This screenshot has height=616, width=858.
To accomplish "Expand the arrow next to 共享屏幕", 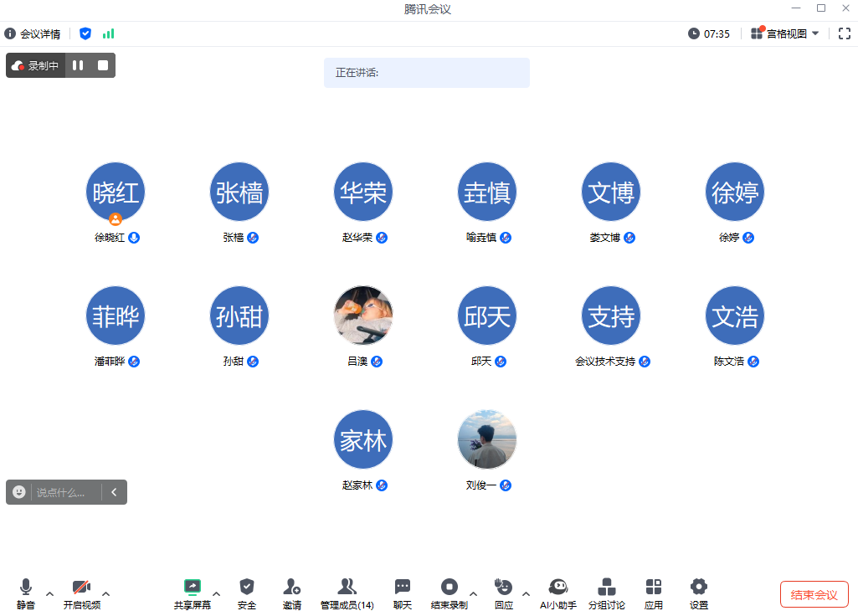I will pyautogui.click(x=217, y=594).
